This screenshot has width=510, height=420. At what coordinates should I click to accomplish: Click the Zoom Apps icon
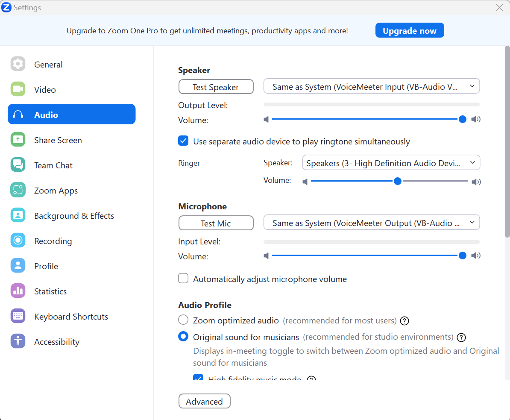(x=18, y=190)
